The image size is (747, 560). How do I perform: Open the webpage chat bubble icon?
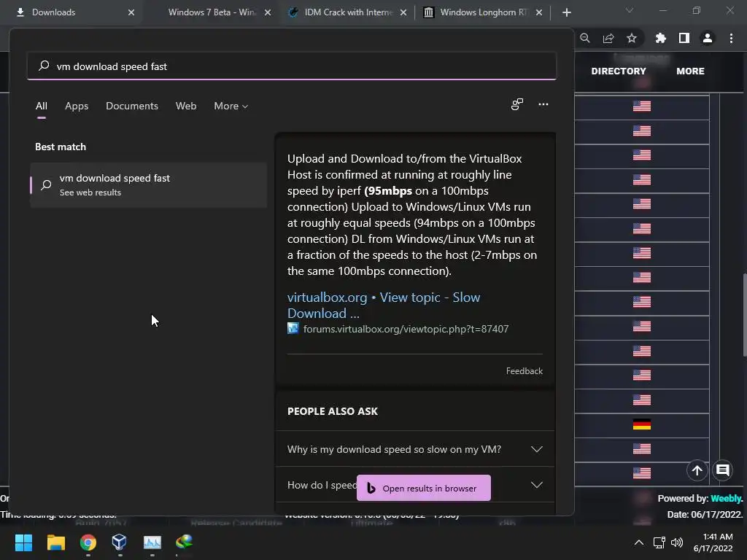click(723, 470)
